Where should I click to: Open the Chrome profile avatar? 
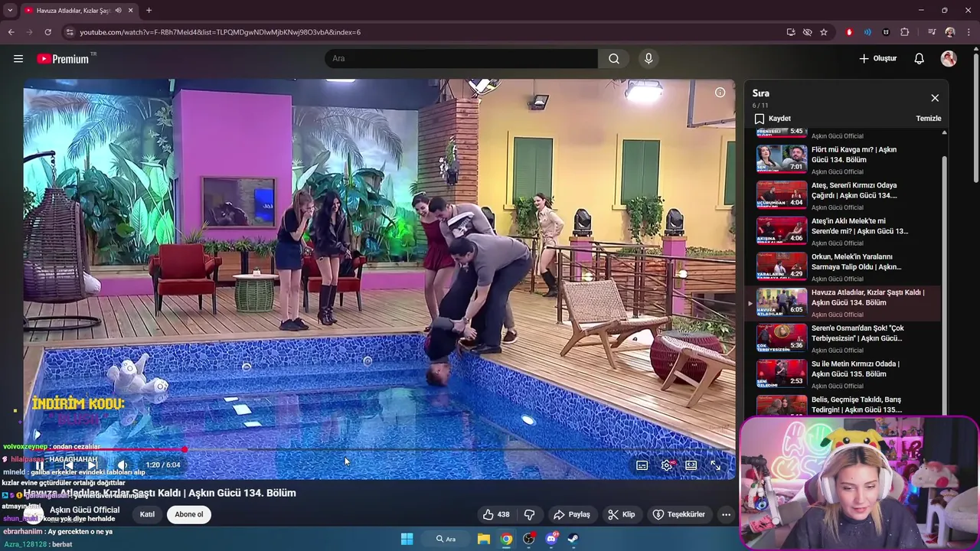(x=950, y=32)
